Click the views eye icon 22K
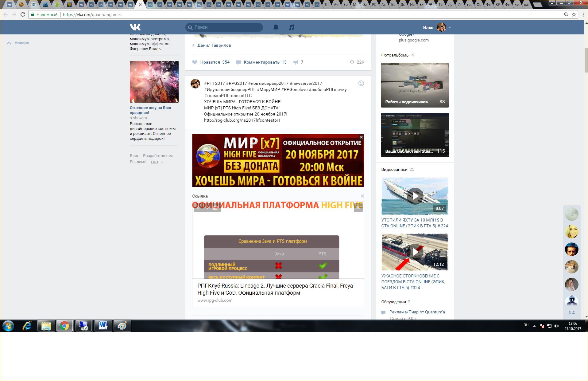 (352, 62)
